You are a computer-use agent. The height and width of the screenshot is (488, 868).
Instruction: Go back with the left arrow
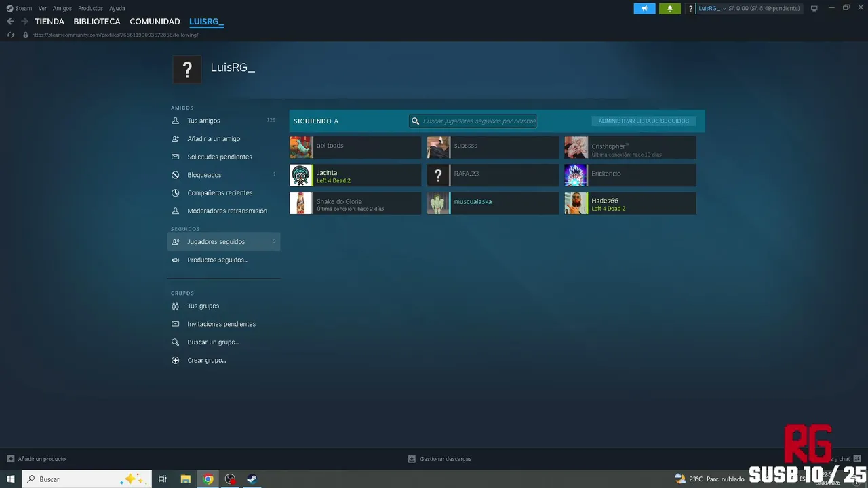point(10,22)
